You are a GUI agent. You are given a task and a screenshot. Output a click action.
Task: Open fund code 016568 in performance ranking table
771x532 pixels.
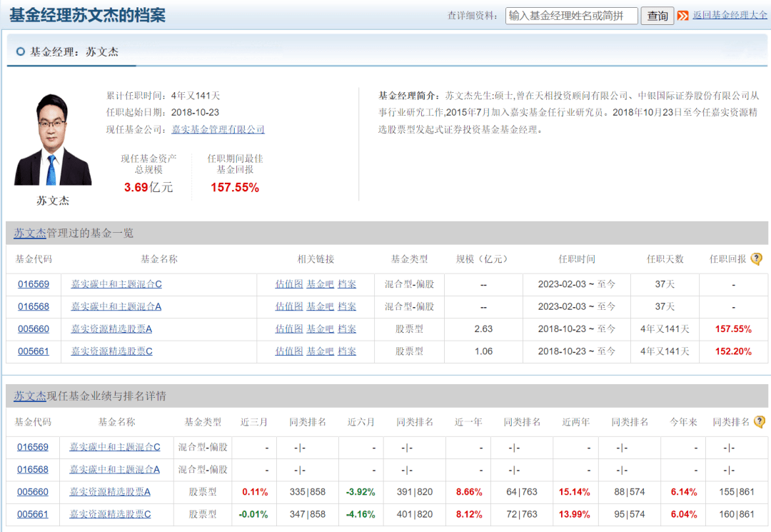32,470
